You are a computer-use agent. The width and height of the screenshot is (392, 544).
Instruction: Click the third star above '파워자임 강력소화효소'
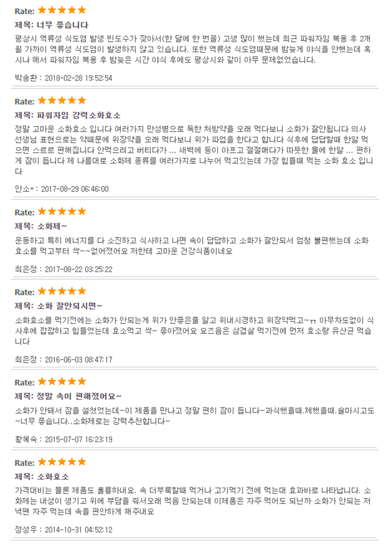coord(62,100)
